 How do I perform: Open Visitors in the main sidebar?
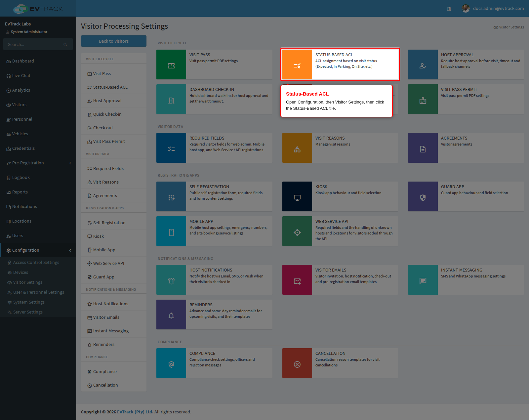(x=38, y=105)
